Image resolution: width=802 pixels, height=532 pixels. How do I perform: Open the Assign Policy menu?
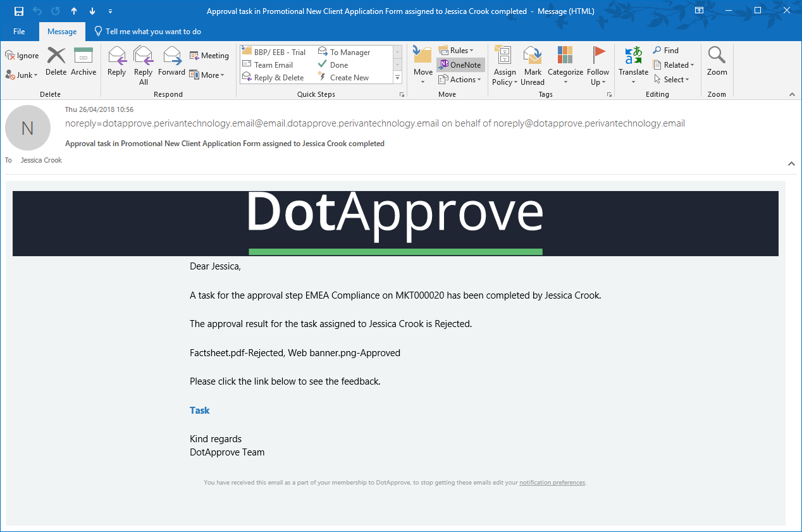505,66
